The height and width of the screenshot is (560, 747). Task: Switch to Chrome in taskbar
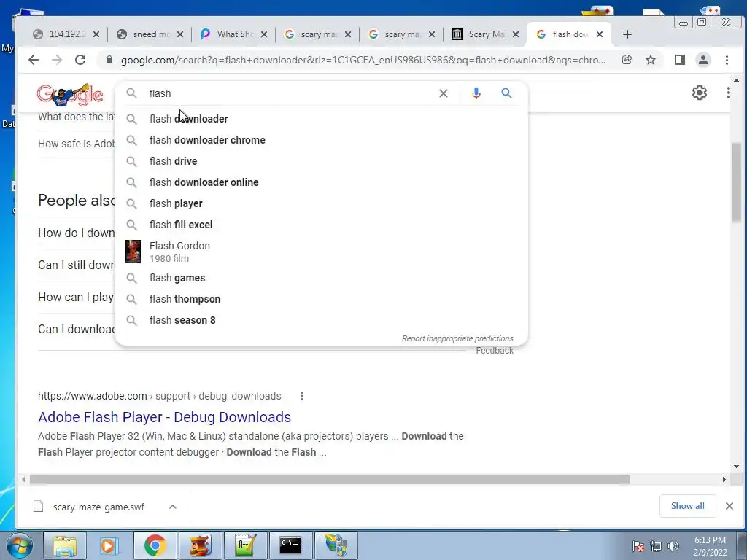click(x=155, y=545)
